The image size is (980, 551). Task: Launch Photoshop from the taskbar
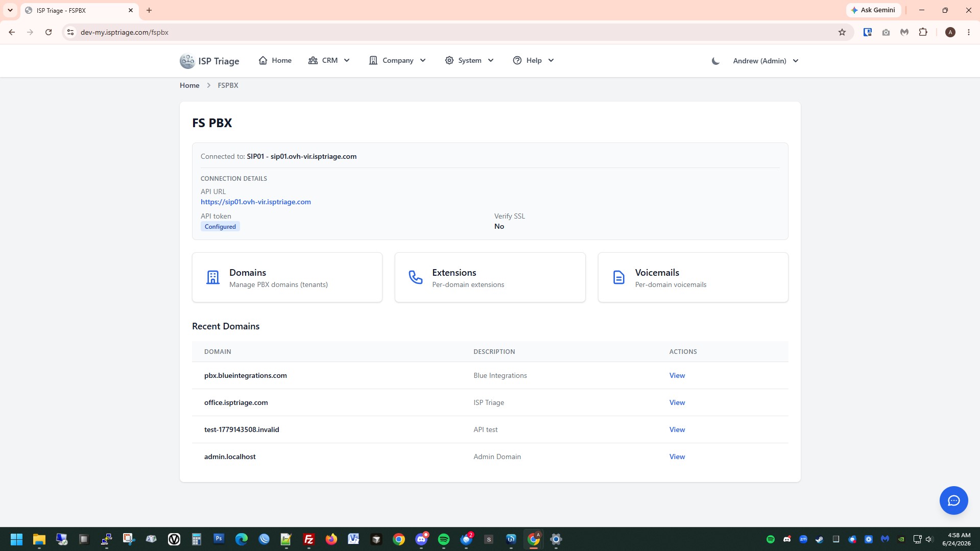coord(219,539)
